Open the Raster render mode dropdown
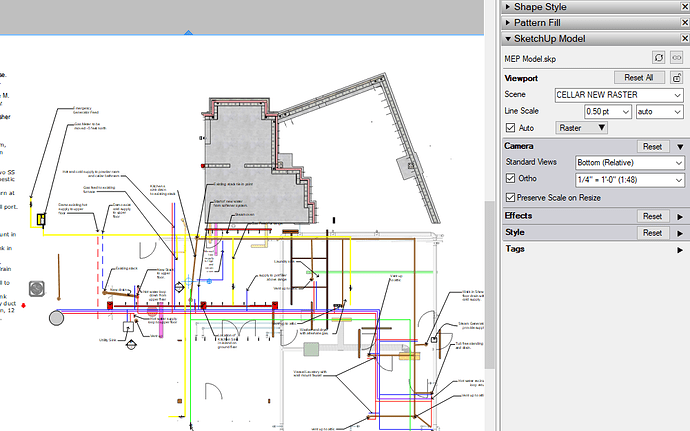The image size is (690, 431). click(582, 128)
